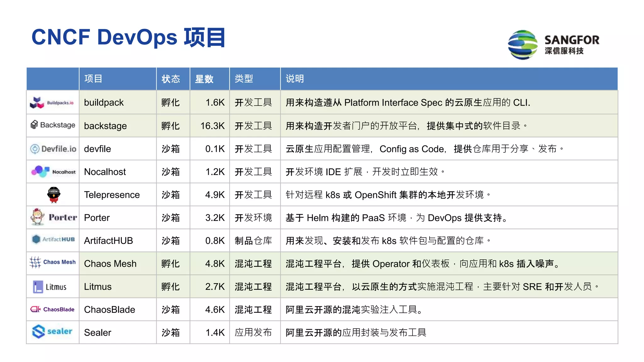The height and width of the screenshot is (362, 644).
Task: Click the ArtifactHUB logo
Action: (x=53, y=239)
